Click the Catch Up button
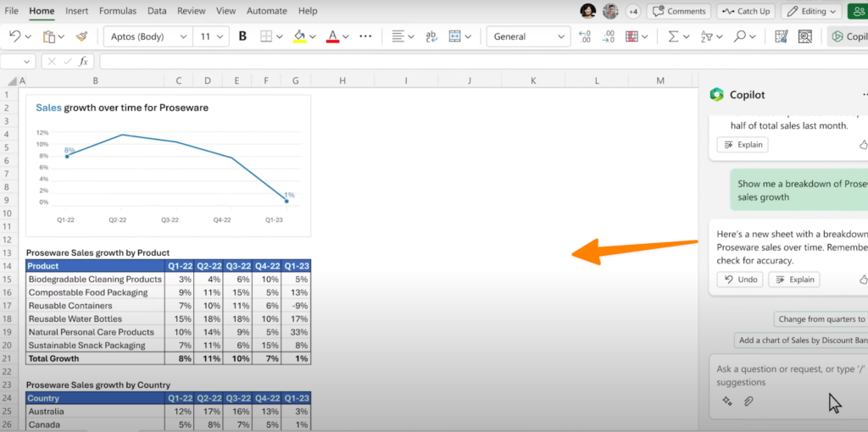 [x=745, y=11]
